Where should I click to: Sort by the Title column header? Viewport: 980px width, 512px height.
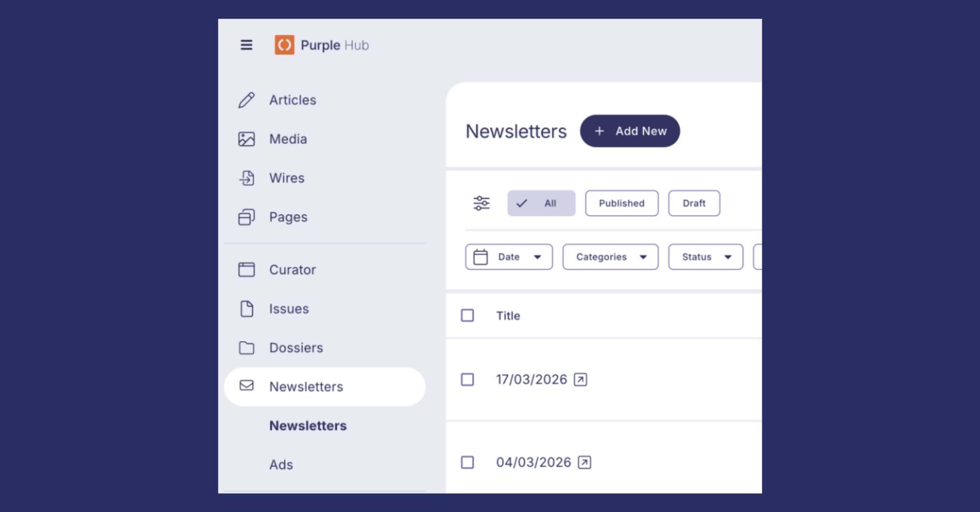pos(508,316)
